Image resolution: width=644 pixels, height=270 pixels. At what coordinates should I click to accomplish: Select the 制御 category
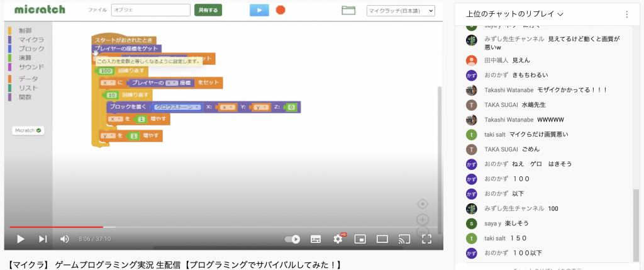pyautogui.click(x=25, y=30)
